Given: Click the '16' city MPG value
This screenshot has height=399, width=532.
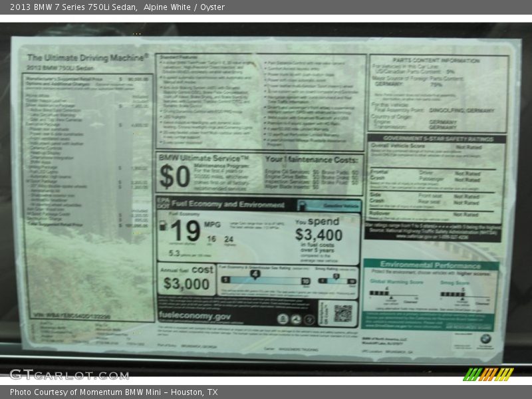Looking at the screenshot, I should click(x=211, y=239).
